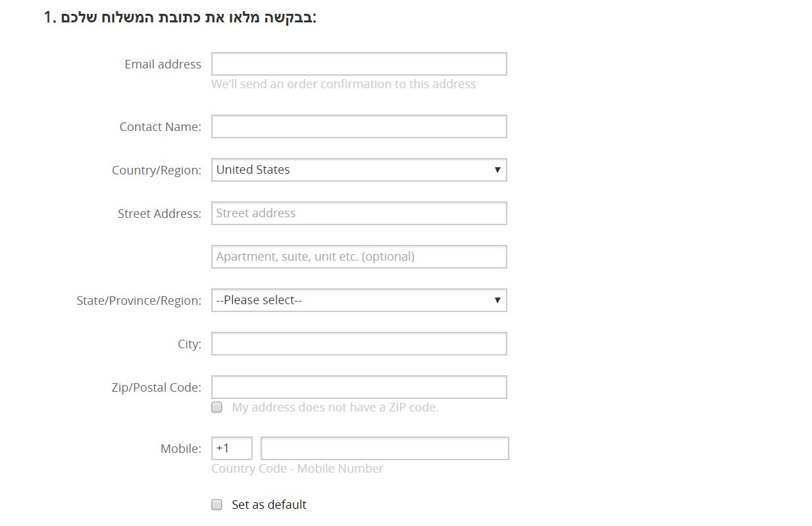Select the Apartment, suite, unit optional field
Screen dimensions: 812x526
(x=359, y=257)
